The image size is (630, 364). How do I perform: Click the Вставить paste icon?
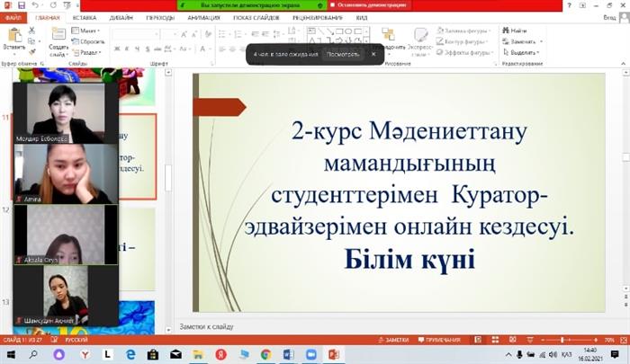click(14, 38)
